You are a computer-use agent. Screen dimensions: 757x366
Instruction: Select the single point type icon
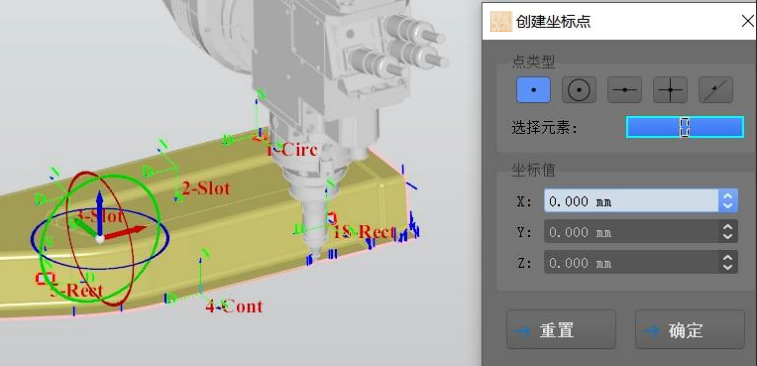pos(533,90)
